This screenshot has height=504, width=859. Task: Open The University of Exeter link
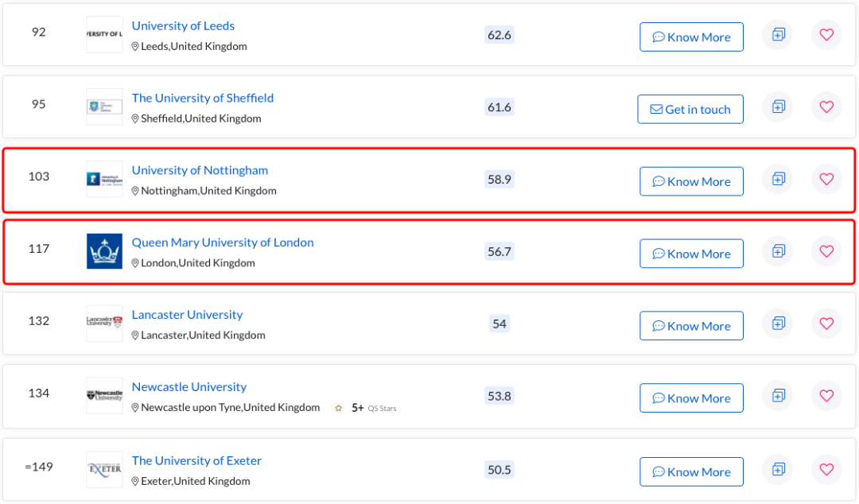(x=196, y=460)
